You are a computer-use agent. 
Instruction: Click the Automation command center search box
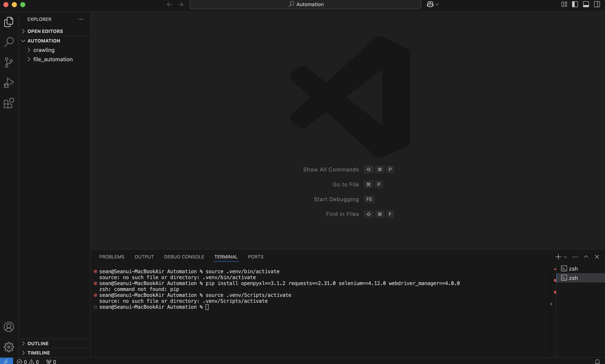click(305, 4)
